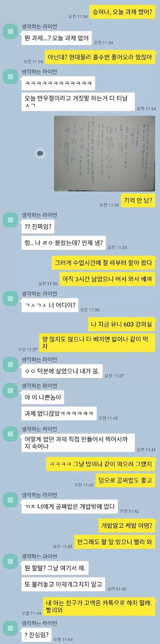Tap profile avatar beside 'ㄲㅈ 너에게 공짜밥은' message
The height and width of the screenshot is (644, 160).
[x=11, y=500]
